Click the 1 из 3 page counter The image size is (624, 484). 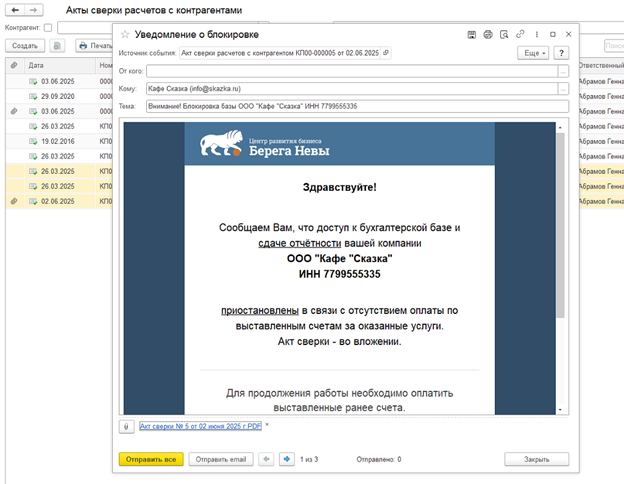(309, 459)
